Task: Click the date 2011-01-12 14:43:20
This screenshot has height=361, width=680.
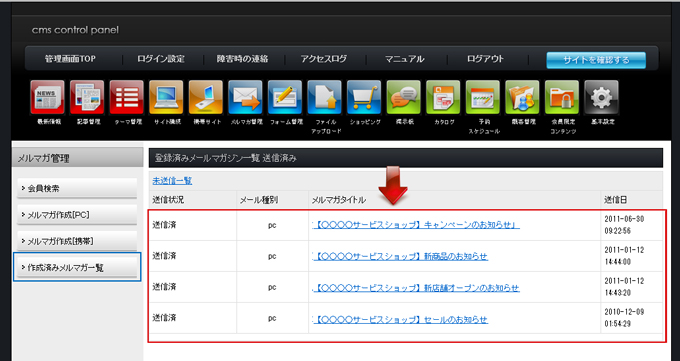Action: point(624,287)
